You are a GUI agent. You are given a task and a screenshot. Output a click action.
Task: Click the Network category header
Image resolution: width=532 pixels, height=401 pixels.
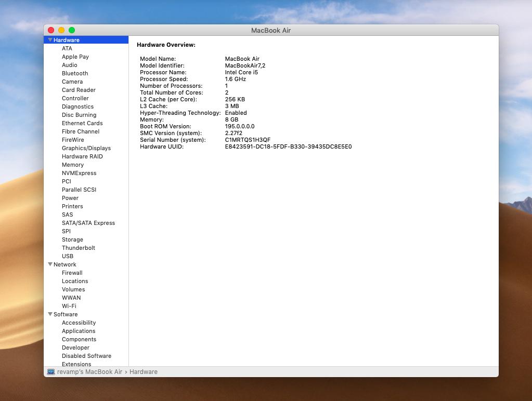(x=65, y=264)
